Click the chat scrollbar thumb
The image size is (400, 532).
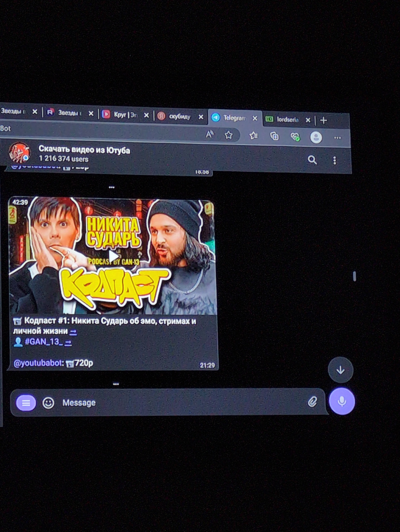[x=354, y=276]
